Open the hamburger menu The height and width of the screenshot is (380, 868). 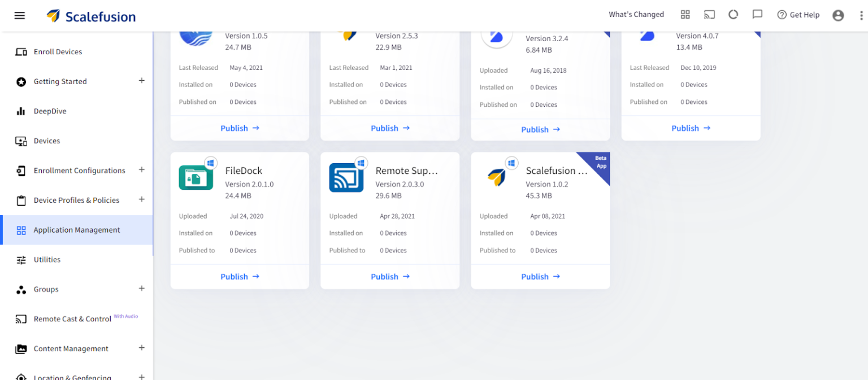coord(20,15)
